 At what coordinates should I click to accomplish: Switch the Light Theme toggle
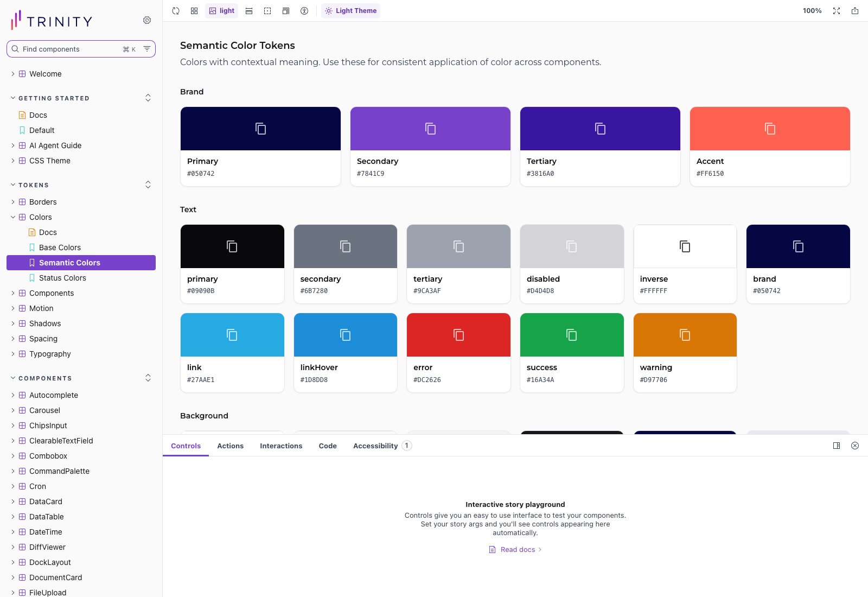click(x=350, y=11)
